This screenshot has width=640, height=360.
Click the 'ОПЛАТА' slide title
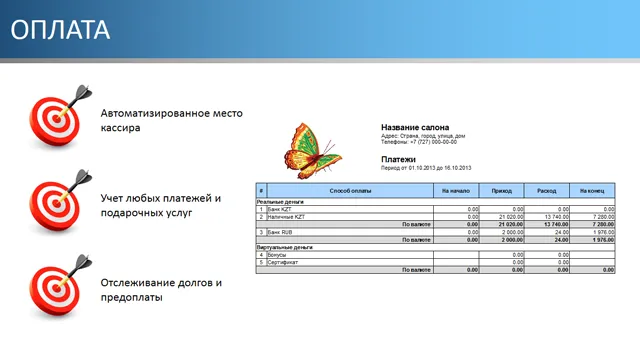click(x=60, y=30)
